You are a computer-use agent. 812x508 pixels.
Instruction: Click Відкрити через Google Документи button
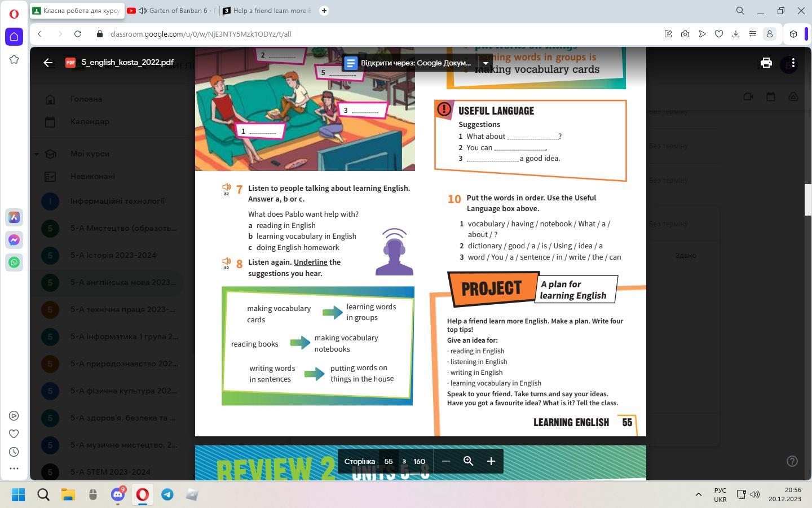point(409,63)
